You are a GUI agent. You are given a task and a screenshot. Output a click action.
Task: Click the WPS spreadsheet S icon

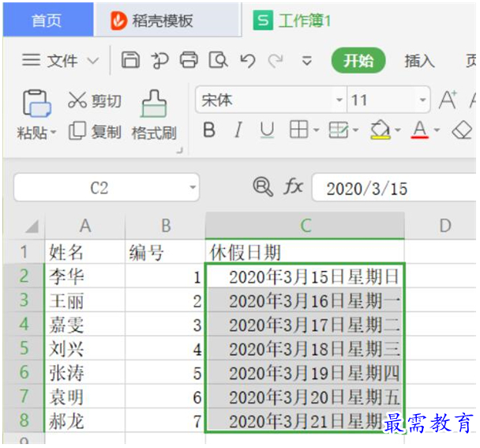tap(263, 21)
